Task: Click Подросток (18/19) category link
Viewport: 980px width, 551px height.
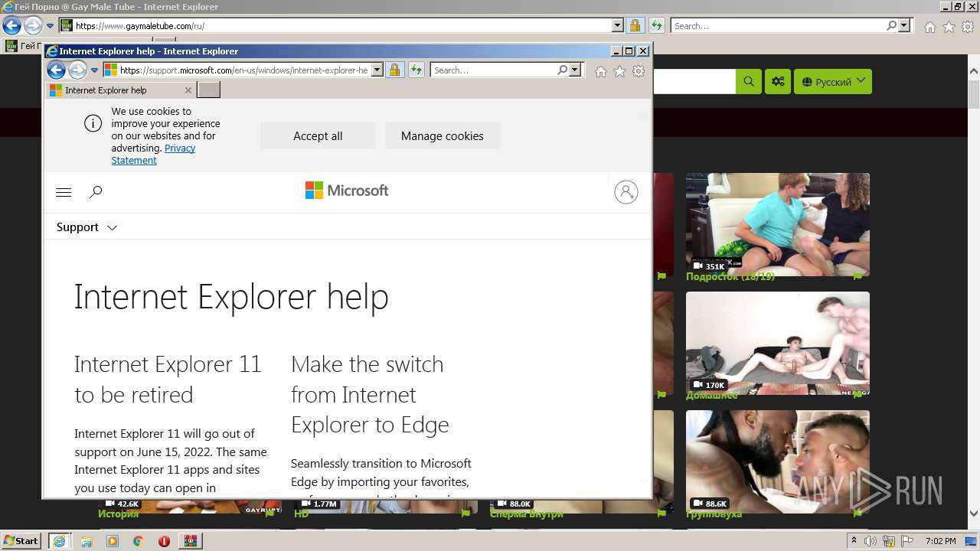Action: 730,276
